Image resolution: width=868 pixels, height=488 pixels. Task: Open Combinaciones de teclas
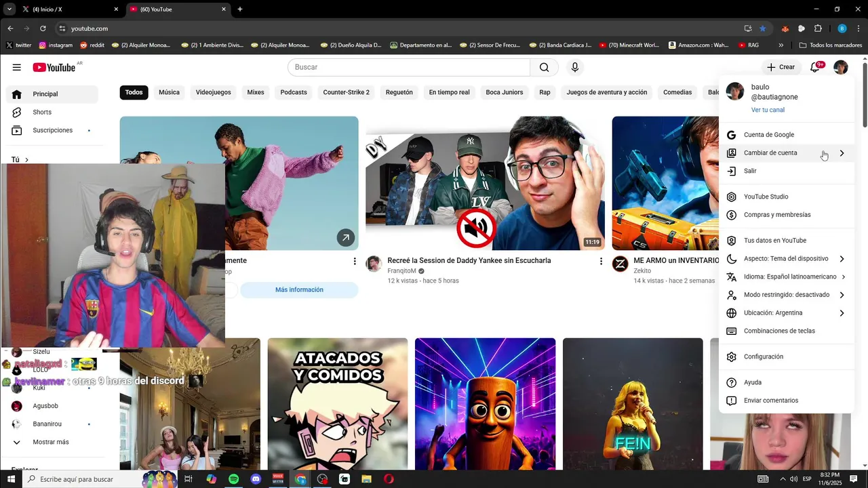(x=786, y=331)
